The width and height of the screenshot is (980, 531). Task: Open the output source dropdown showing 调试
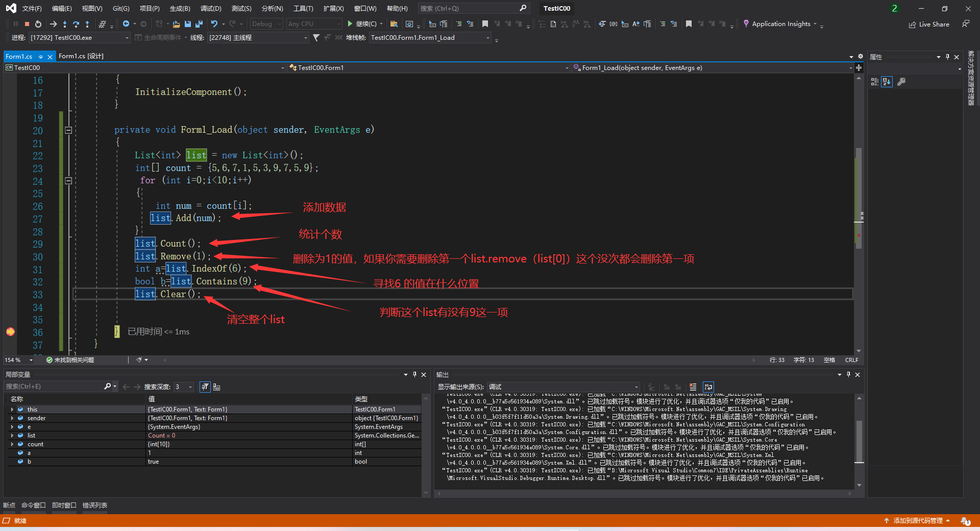563,387
